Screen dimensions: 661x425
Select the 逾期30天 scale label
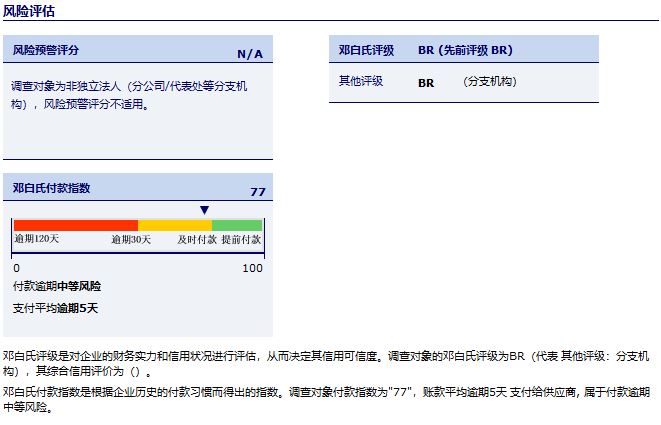coord(131,239)
